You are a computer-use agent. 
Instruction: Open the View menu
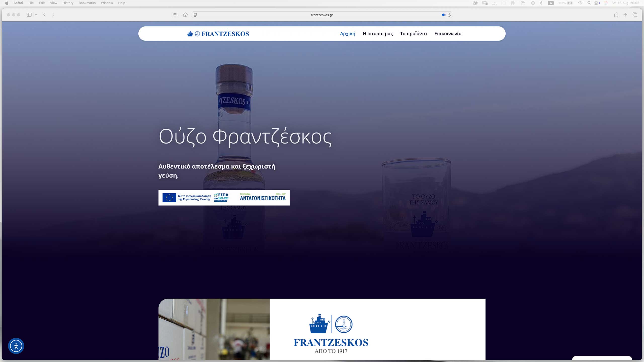pos(54,3)
